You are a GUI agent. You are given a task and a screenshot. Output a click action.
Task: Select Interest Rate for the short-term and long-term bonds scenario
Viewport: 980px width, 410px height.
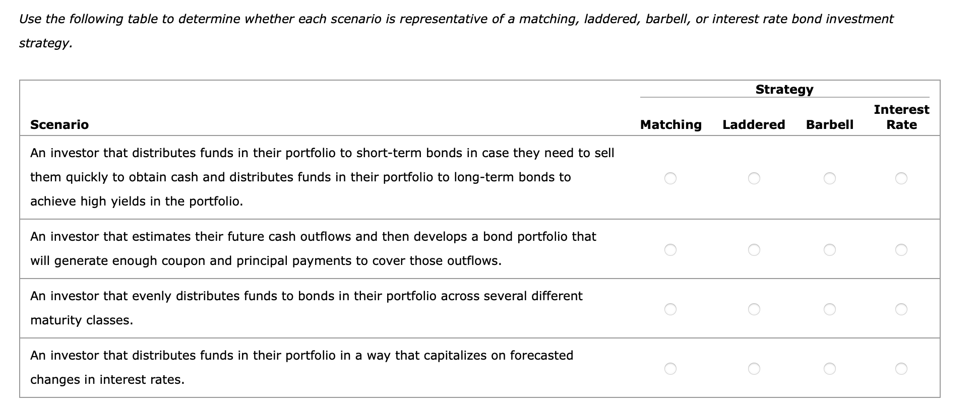(902, 178)
